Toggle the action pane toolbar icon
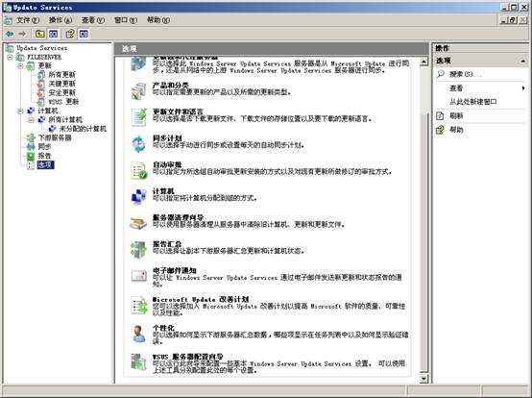Viewport: 532px width, 398px height. 84,34
